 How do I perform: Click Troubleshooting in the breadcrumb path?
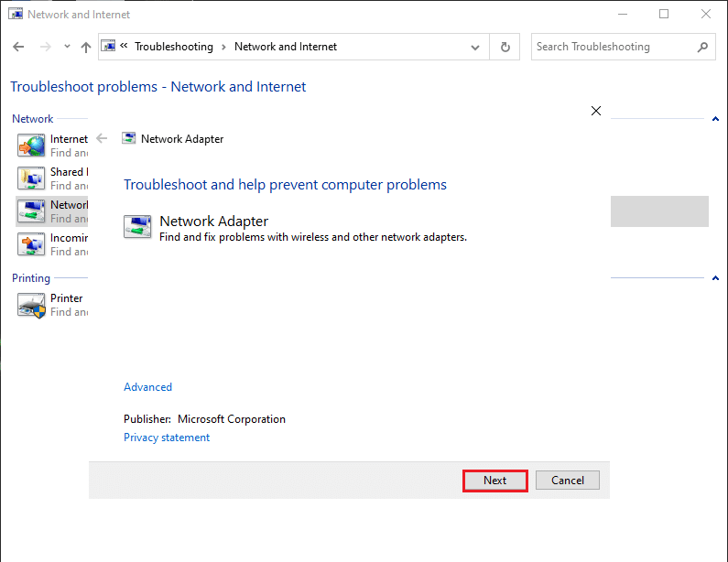click(173, 47)
